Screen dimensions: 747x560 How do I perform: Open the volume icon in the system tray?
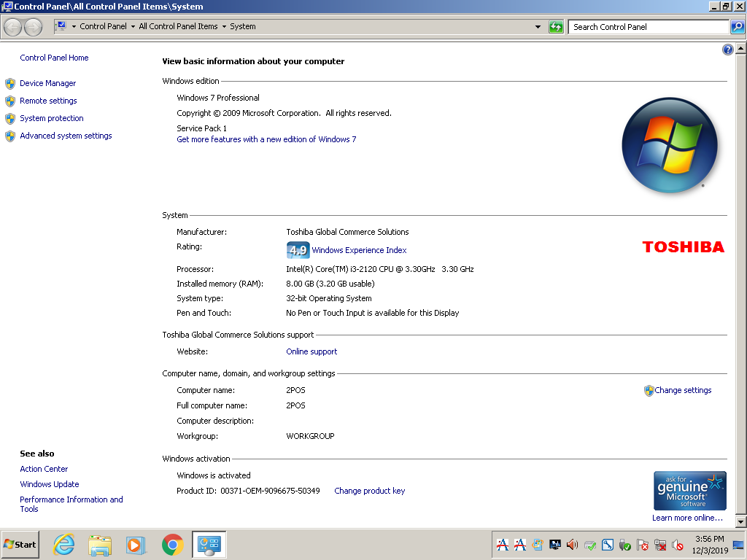point(572,545)
